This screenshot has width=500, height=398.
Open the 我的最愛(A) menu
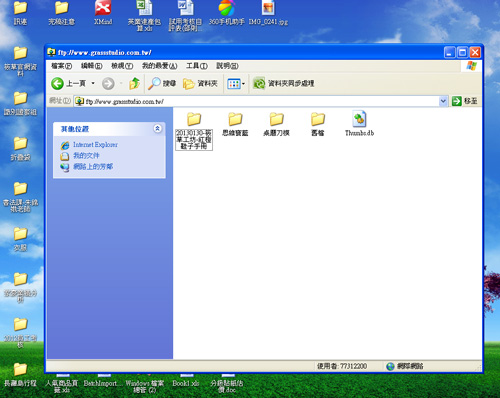tap(160, 66)
